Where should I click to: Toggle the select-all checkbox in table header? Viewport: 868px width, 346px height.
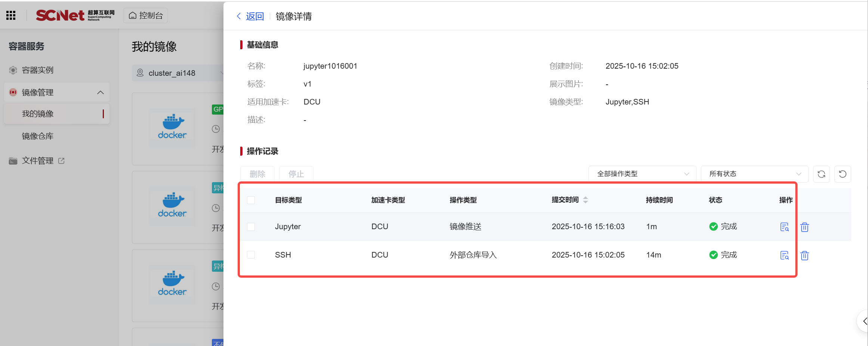(251, 200)
